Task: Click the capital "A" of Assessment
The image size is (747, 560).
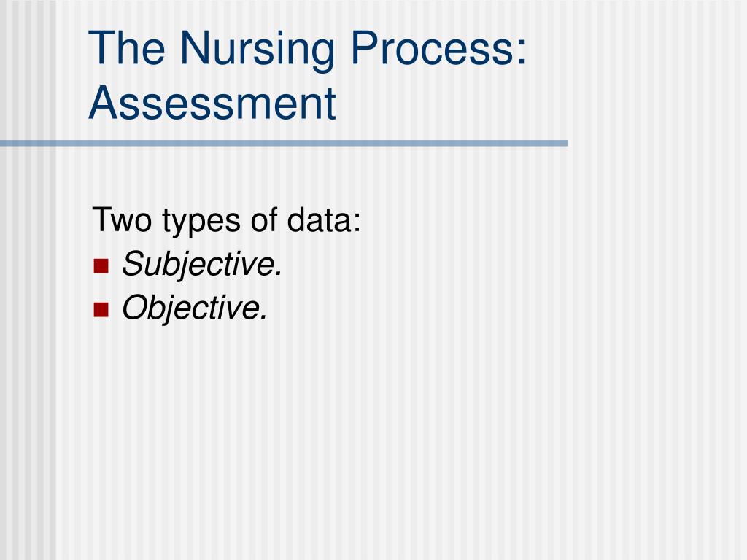Action: click(104, 103)
